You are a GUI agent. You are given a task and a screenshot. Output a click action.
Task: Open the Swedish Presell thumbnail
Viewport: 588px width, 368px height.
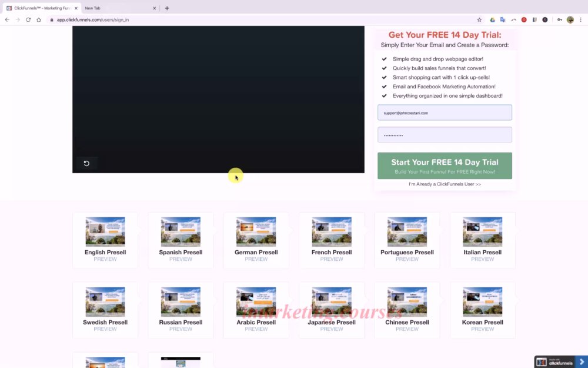105,301
